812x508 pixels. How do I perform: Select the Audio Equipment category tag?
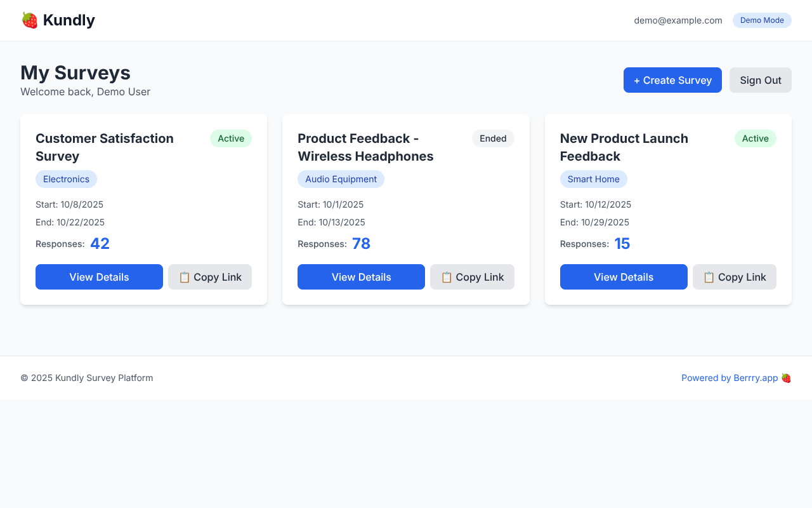(x=341, y=179)
